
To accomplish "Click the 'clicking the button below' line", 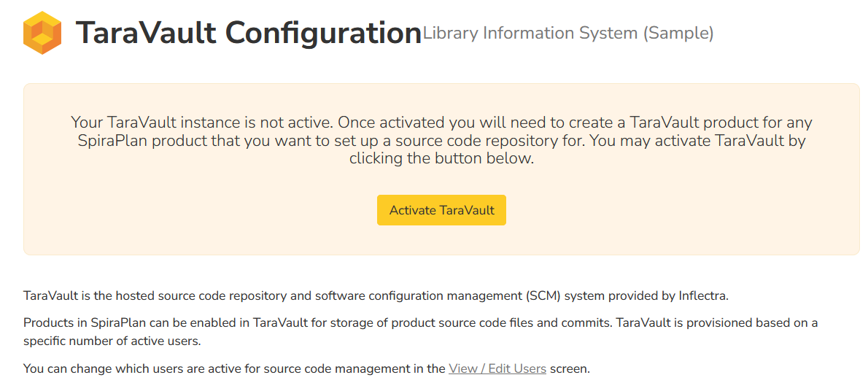I will [441, 158].
